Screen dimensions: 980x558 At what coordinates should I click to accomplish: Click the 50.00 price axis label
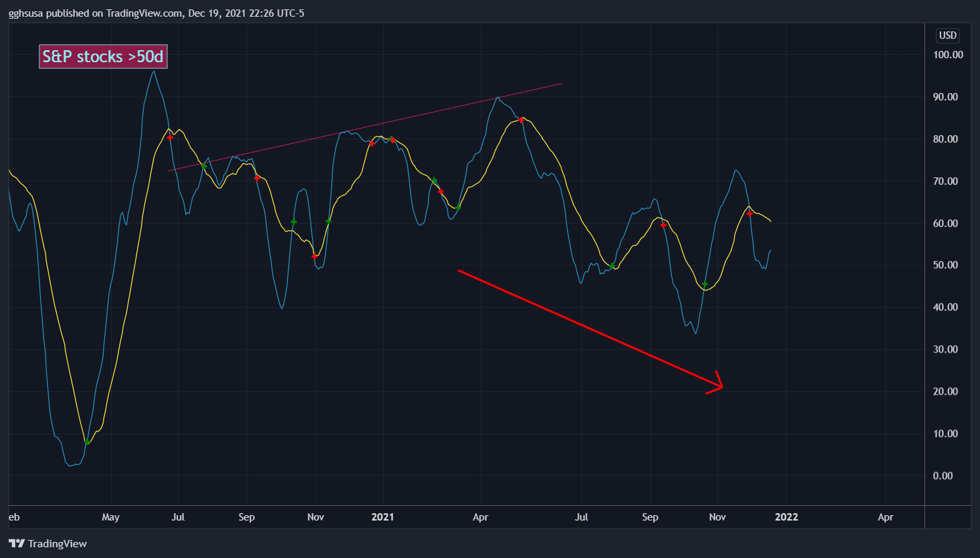945,265
